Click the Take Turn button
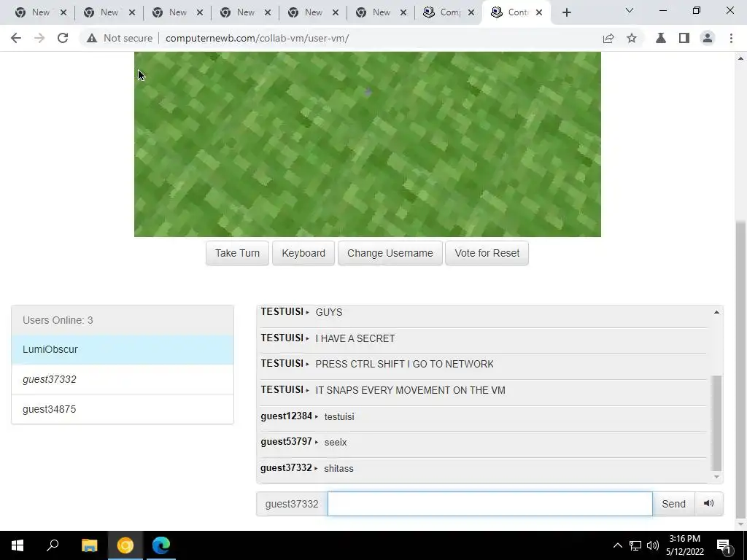Viewport: 747px width, 560px height. coord(237,253)
